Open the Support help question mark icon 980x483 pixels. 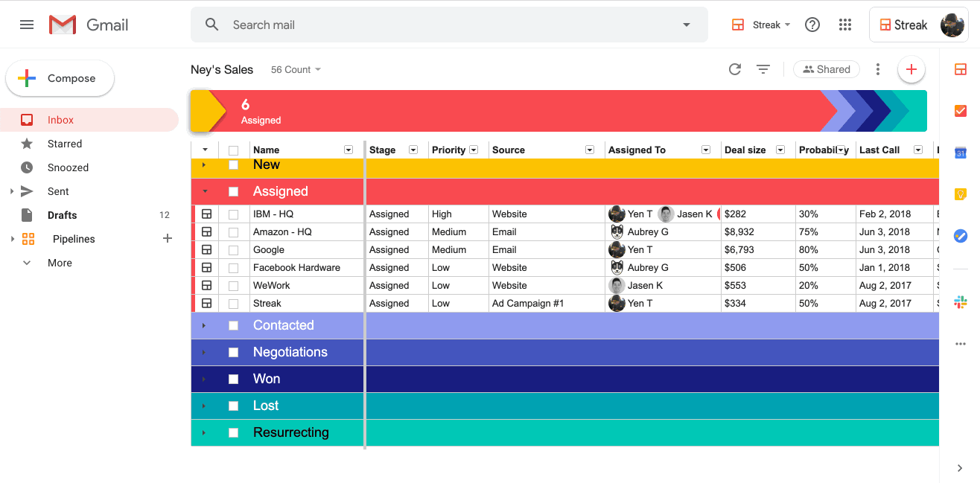[812, 25]
